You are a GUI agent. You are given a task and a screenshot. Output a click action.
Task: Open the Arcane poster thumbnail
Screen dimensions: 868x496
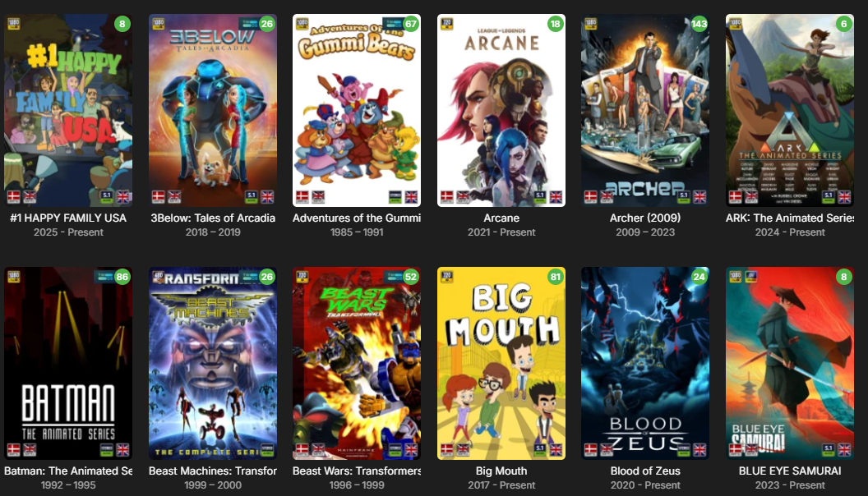(x=501, y=111)
